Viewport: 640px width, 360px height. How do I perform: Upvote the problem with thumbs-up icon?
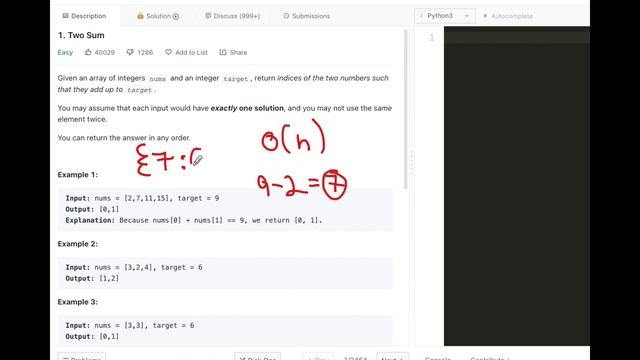tap(88, 52)
